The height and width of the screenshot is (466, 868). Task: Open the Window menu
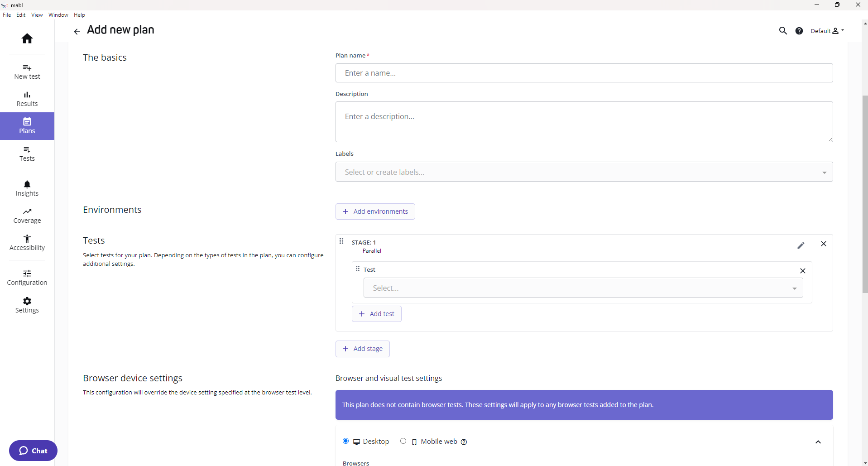click(58, 14)
